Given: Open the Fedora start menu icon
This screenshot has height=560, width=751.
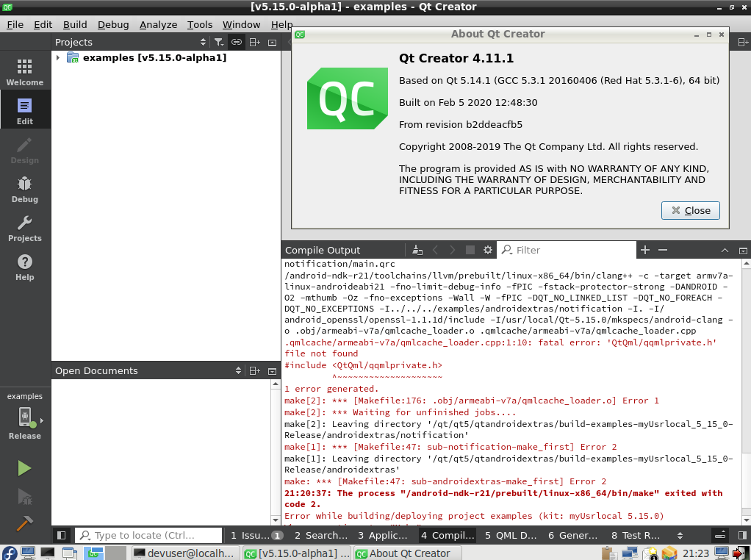Looking at the screenshot, I should [9, 553].
